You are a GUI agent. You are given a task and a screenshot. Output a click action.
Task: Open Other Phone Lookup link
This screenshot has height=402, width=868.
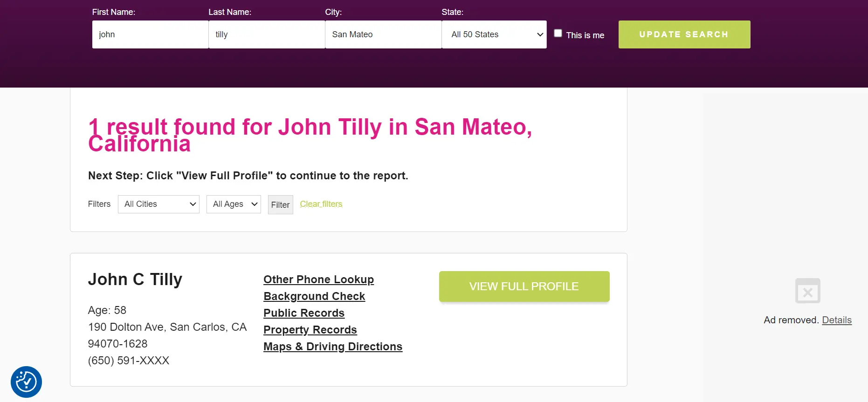click(318, 279)
